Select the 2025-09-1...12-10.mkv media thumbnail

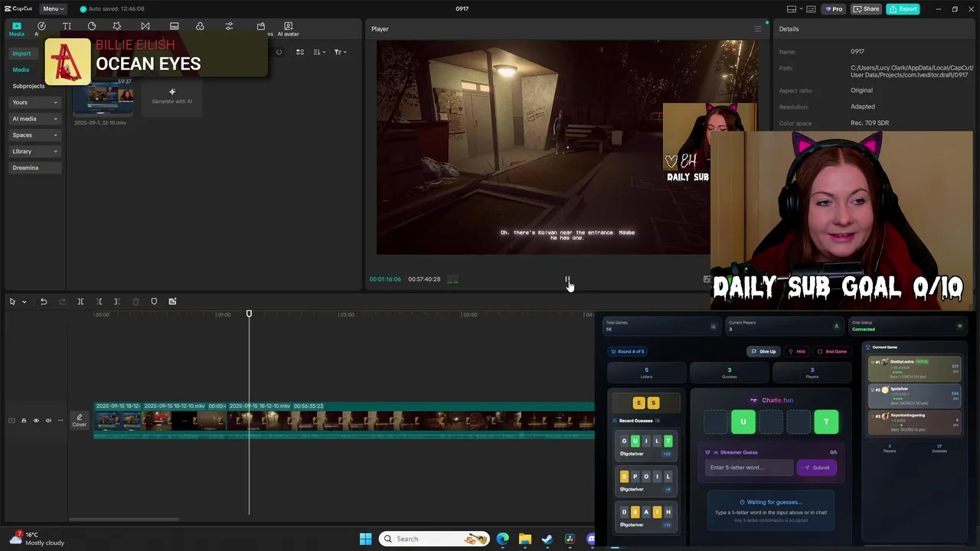pyautogui.click(x=103, y=97)
